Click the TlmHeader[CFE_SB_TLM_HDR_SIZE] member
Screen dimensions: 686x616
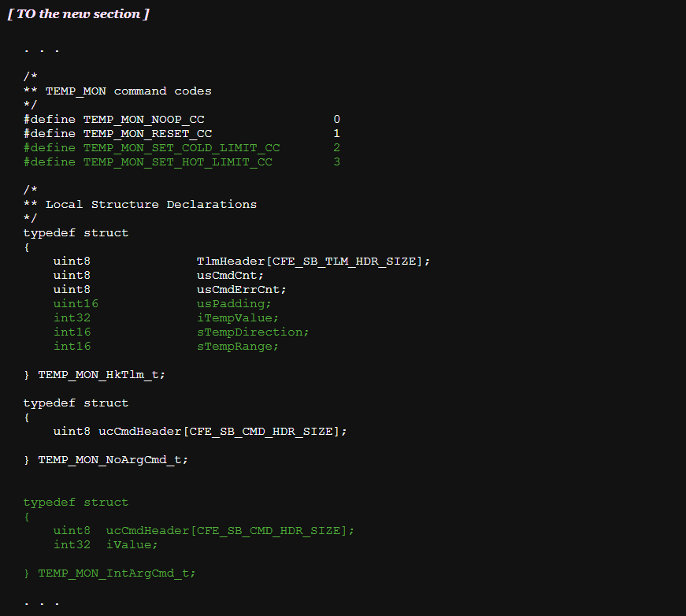coord(313,261)
